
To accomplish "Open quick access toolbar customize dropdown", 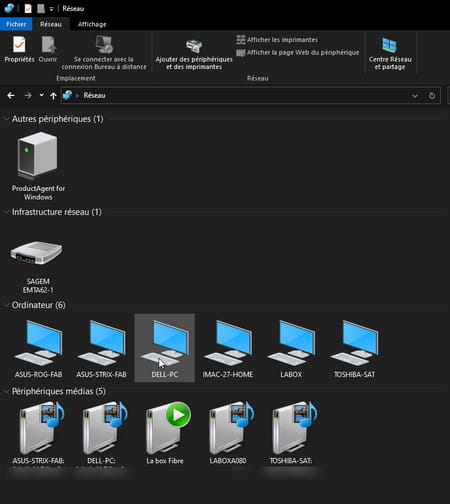I will 51,9.
